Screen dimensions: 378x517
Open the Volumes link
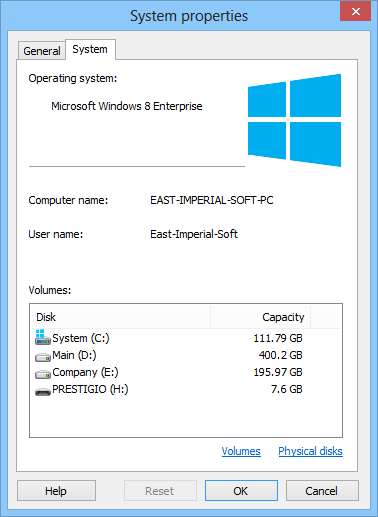pos(241,451)
